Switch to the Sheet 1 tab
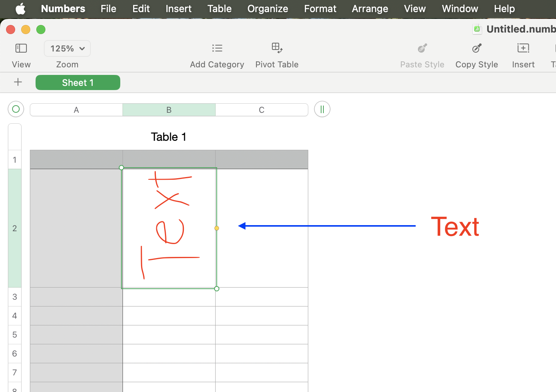The image size is (556, 392). pos(78,82)
